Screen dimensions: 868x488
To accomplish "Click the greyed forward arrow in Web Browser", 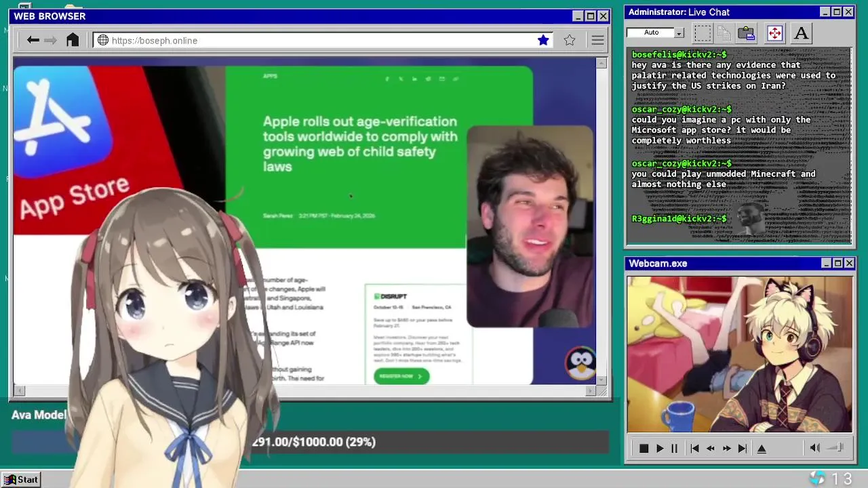I will point(50,41).
